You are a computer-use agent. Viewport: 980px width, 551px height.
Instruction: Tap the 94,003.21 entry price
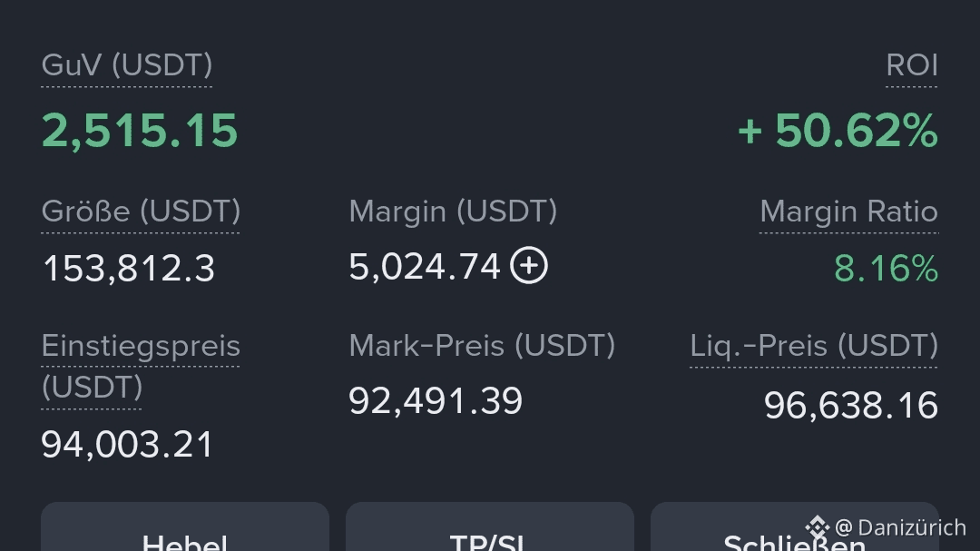[127, 445]
